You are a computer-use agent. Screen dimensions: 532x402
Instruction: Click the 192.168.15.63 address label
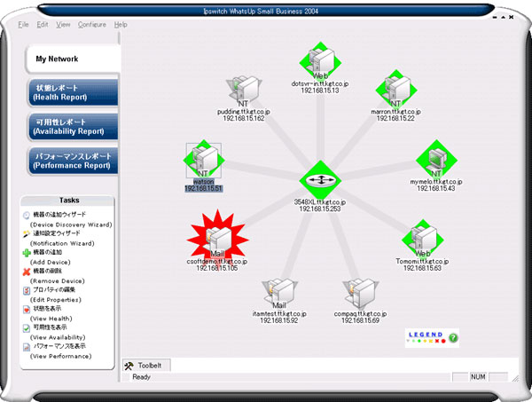(x=422, y=268)
